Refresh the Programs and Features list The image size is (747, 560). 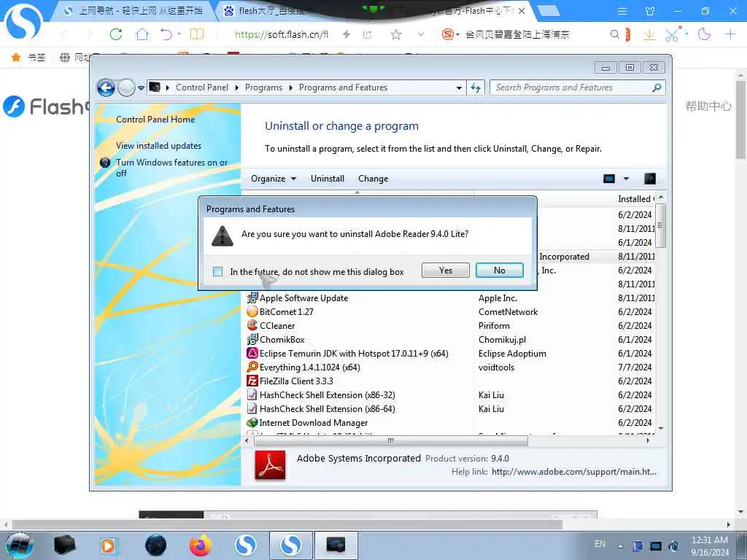point(476,87)
